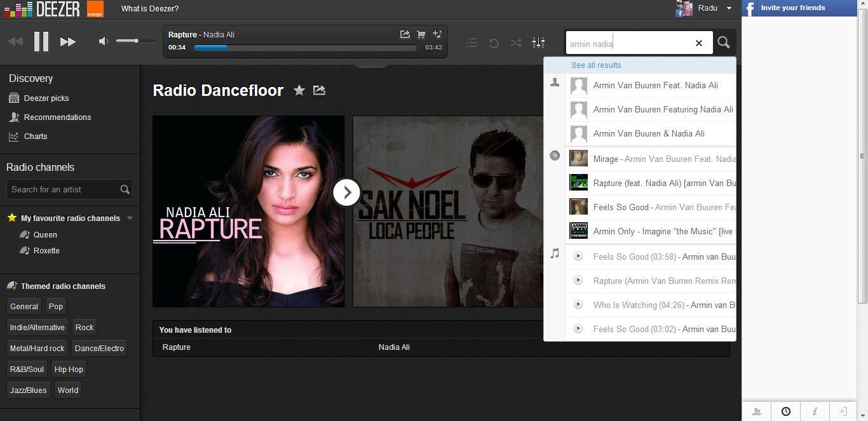Toggle repeat mode
This screenshot has height=421, width=868.
pyautogui.click(x=494, y=43)
